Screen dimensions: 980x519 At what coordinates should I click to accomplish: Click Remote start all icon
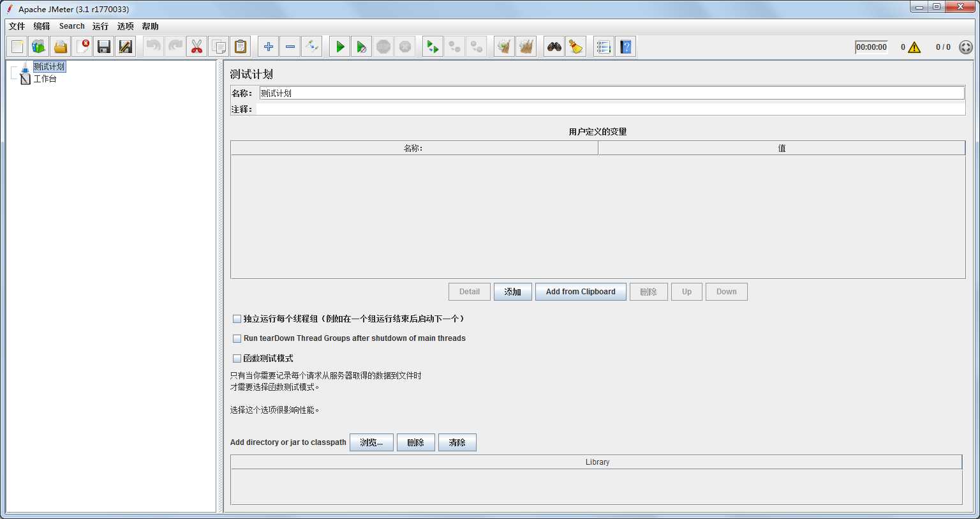click(433, 47)
